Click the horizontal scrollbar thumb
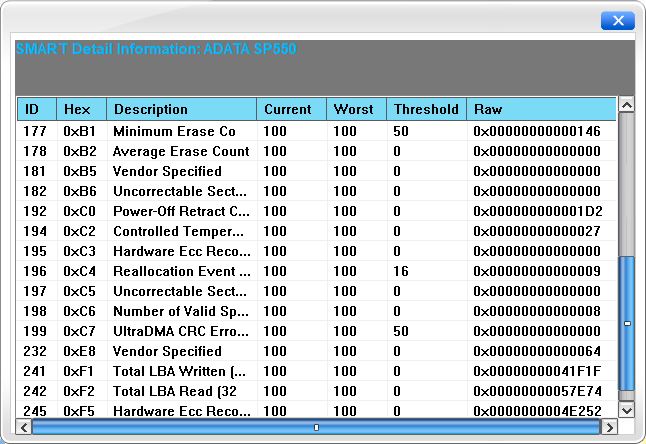 pos(316,427)
